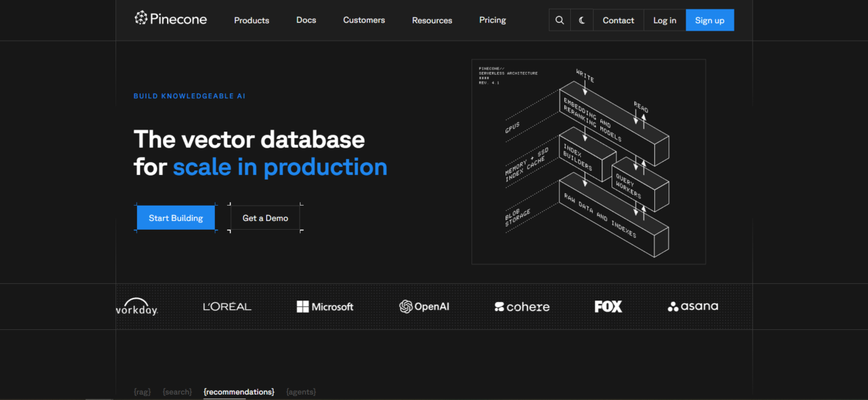Screen dimensions: 868x400
Task: Open the Customers nav item
Action: tap(364, 20)
